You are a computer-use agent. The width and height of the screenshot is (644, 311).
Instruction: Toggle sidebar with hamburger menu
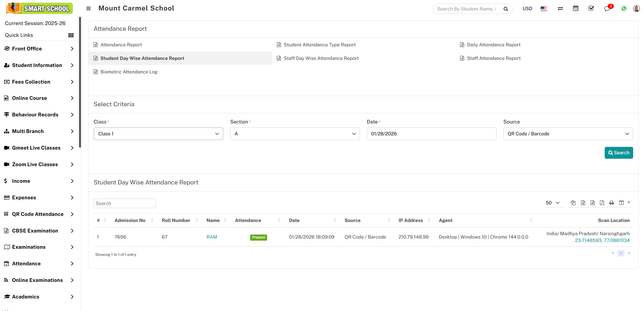point(88,8)
